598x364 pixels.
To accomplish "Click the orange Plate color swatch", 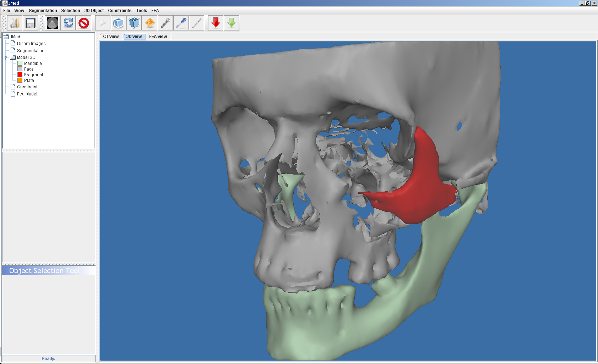I will (20, 81).
